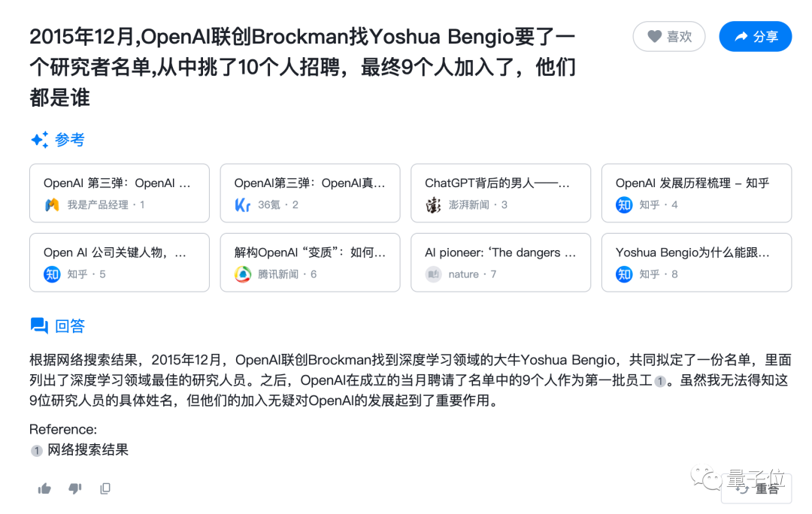The image size is (812, 514).
Task: Click the nature source icon
Action: [x=433, y=274]
